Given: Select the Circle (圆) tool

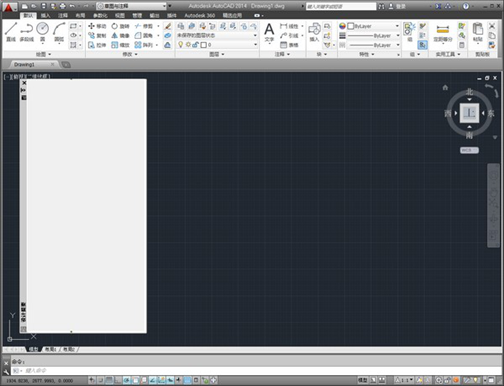Looking at the screenshot, I should pos(43,32).
